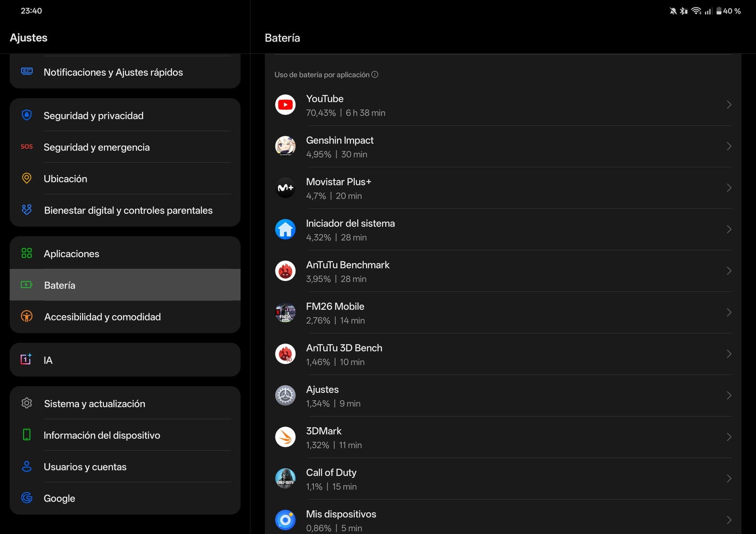The width and height of the screenshot is (756, 534).
Task: Tap the Genshin Impact app icon
Action: point(285,146)
